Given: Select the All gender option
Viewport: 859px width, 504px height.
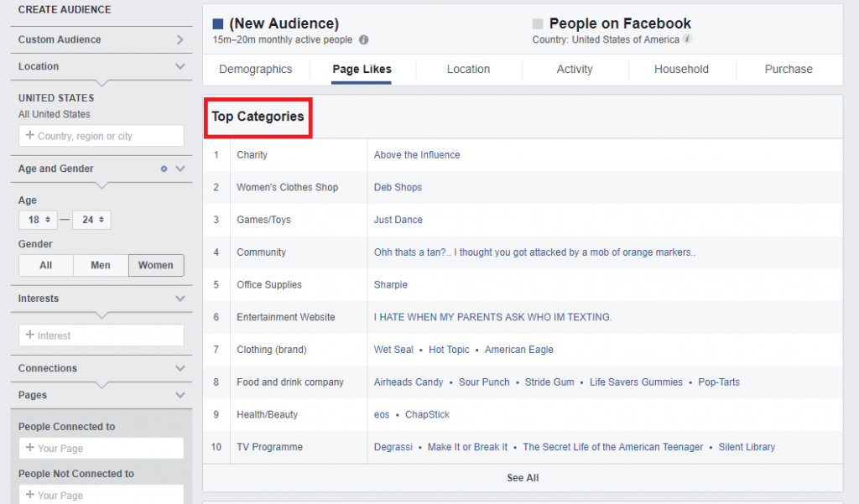Looking at the screenshot, I should 45,265.
